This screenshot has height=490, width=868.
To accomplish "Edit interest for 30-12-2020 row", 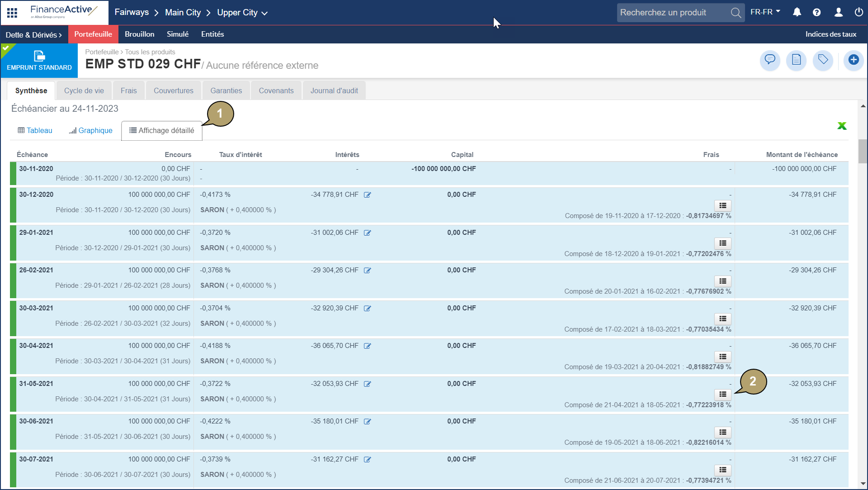I will [x=368, y=195].
